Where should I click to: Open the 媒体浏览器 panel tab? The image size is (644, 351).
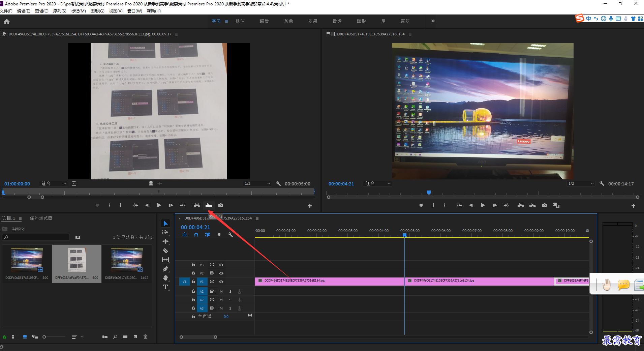(41, 218)
